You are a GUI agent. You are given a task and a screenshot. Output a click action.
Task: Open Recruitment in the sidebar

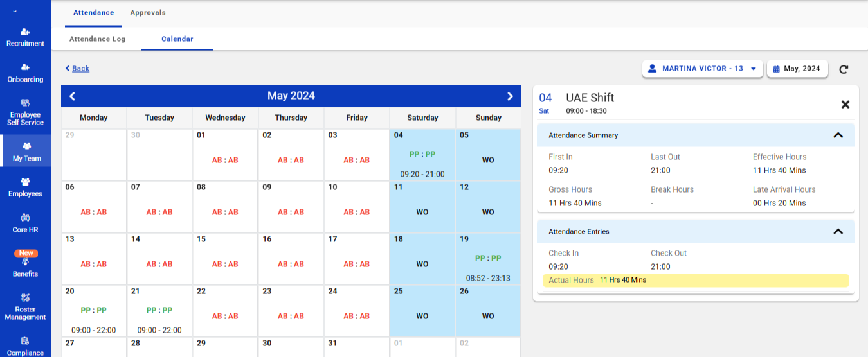pos(25,37)
